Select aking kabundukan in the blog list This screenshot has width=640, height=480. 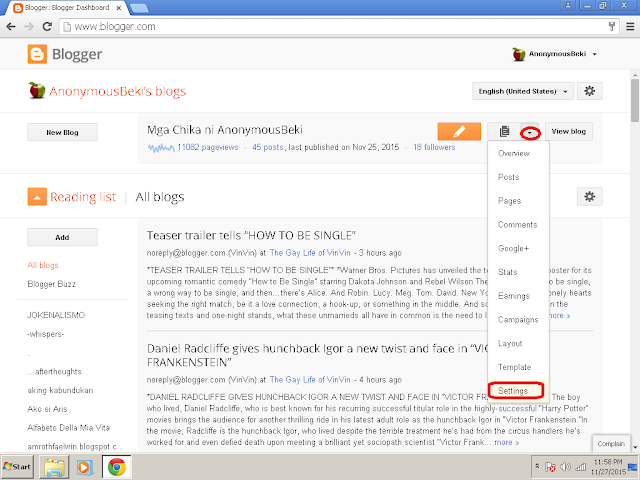60,390
